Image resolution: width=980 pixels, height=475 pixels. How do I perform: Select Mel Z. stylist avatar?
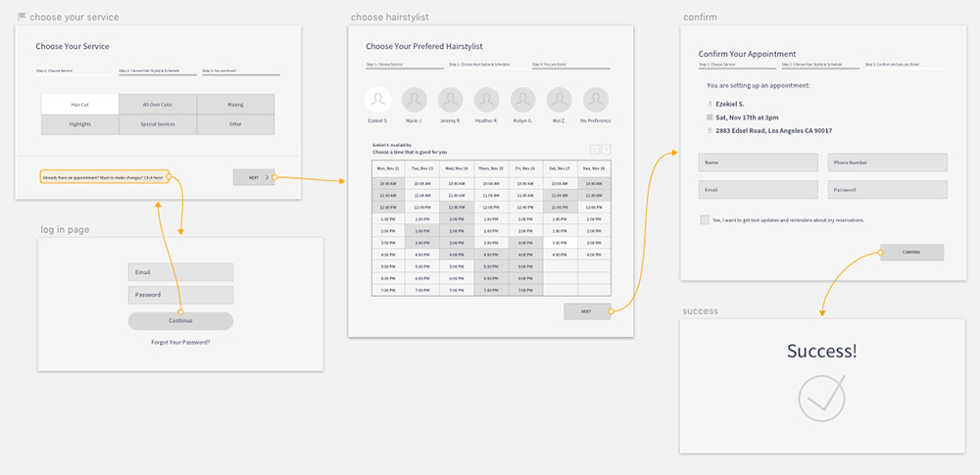tap(560, 100)
